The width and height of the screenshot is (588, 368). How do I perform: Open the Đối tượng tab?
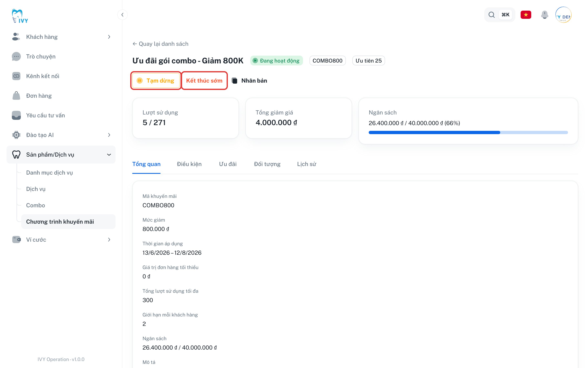tap(267, 164)
